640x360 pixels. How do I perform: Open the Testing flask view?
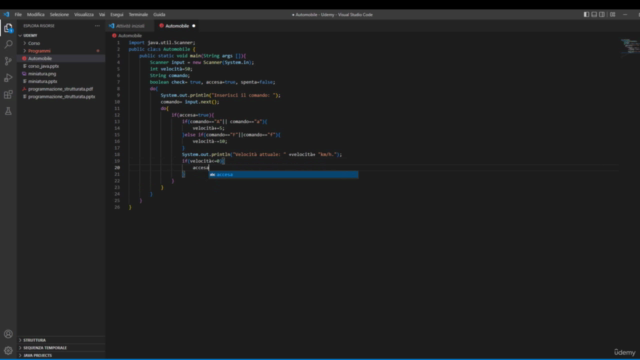coord(8,111)
